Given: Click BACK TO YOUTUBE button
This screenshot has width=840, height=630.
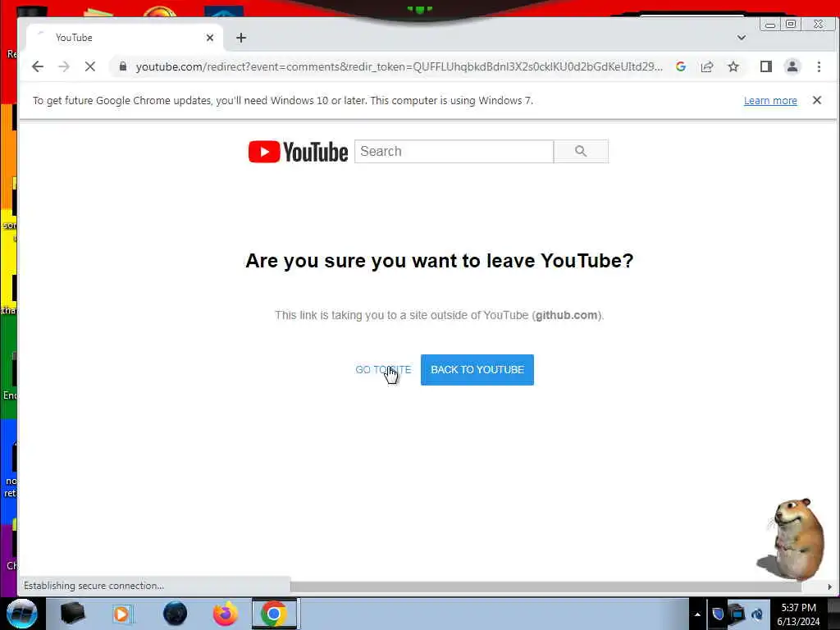Looking at the screenshot, I should pyautogui.click(x=477, y=370).
